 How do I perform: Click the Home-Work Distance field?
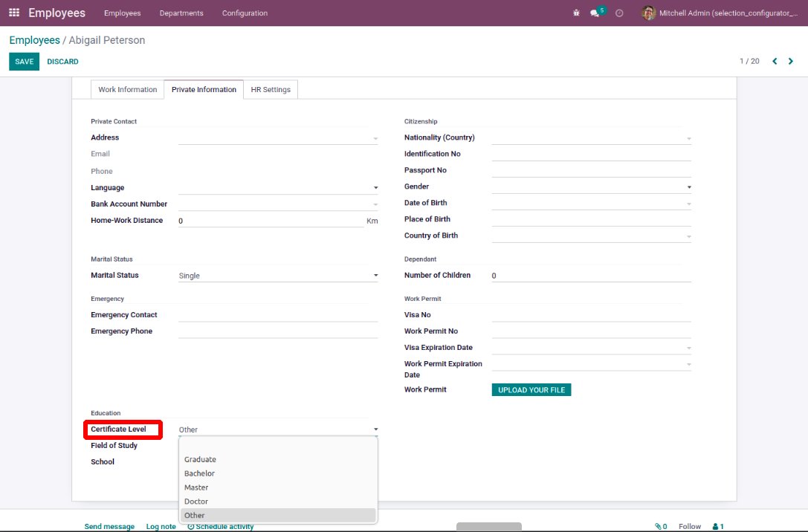[x=271, y=221]
